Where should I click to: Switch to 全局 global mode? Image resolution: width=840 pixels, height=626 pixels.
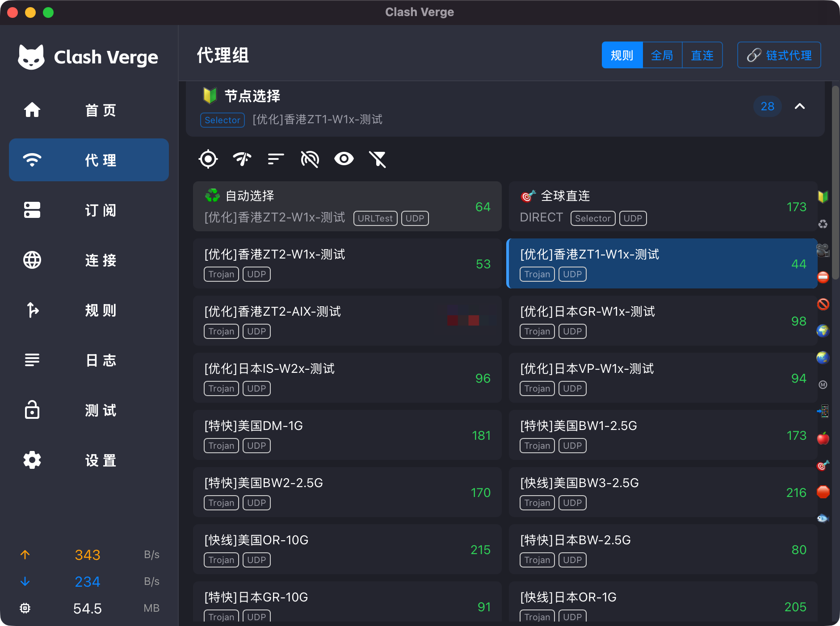click(662, 55)
